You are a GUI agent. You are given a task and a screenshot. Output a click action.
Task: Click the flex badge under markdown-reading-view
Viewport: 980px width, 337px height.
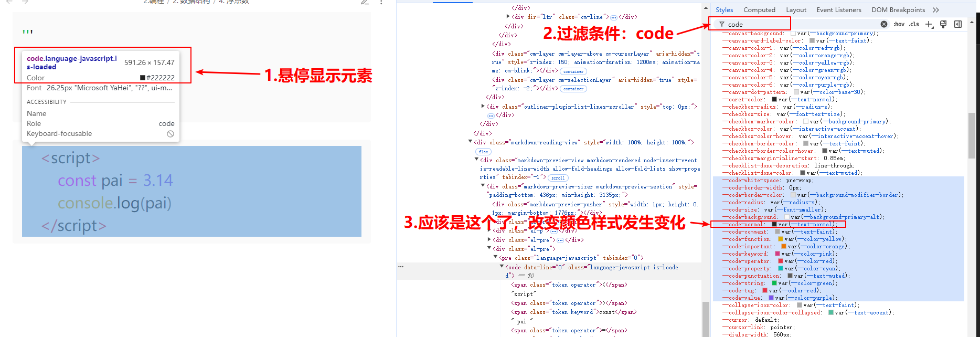pos(483,152)
